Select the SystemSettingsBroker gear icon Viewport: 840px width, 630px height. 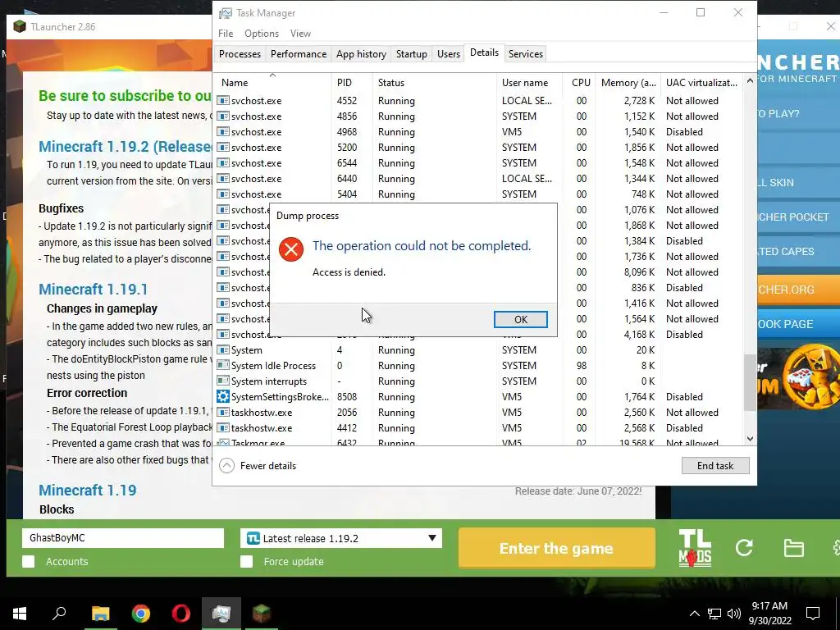(223, 396)
